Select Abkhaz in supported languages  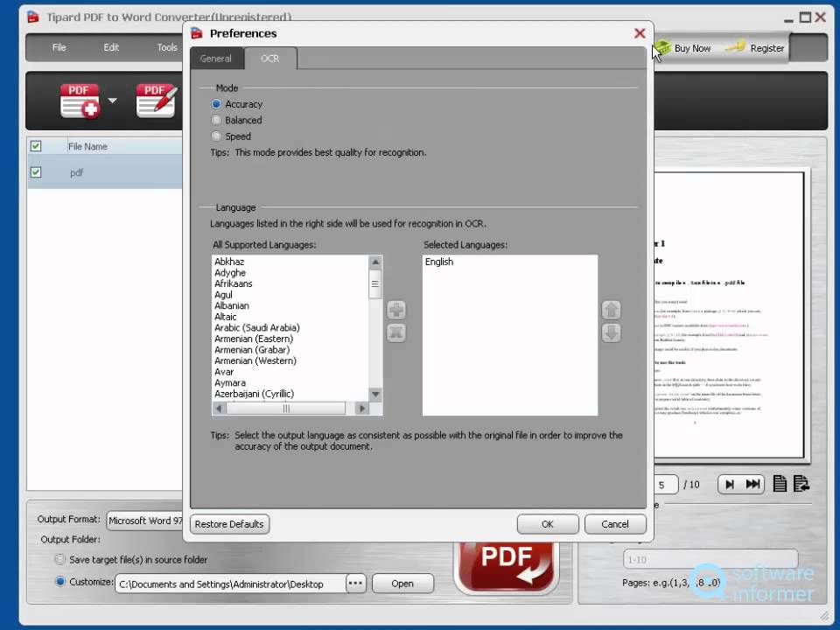[x=229, y=262]
